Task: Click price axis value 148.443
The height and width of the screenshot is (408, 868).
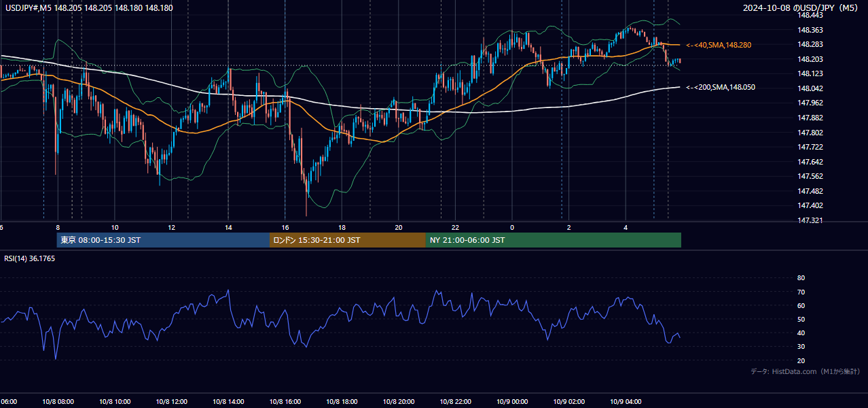Action: pos(809,15)
